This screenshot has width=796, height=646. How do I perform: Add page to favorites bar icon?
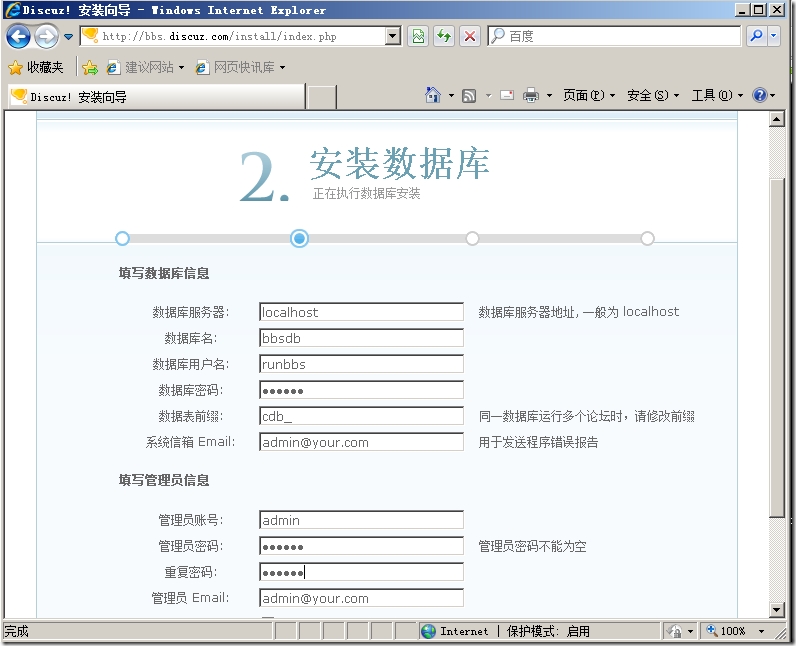[90, 67]
